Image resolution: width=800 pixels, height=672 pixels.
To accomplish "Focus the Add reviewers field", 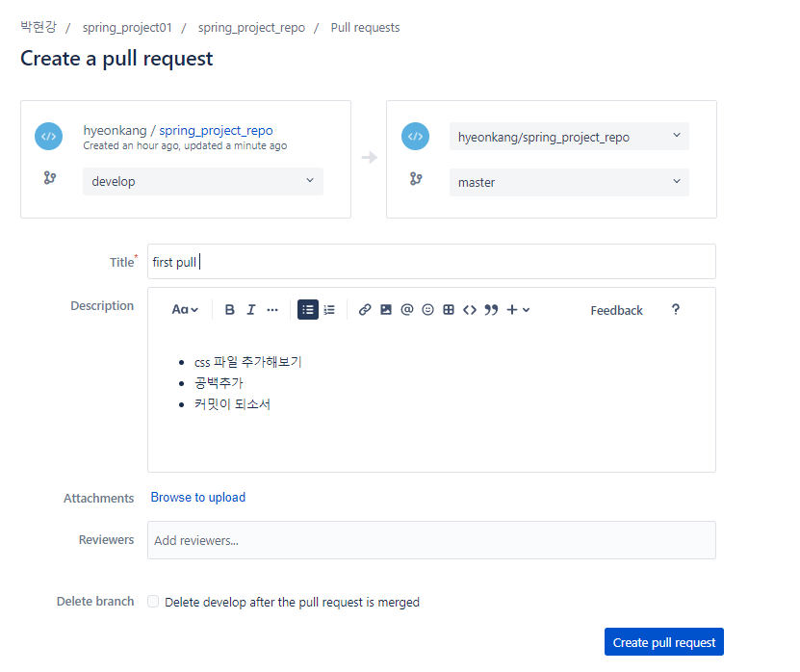I will click(431, 540).
